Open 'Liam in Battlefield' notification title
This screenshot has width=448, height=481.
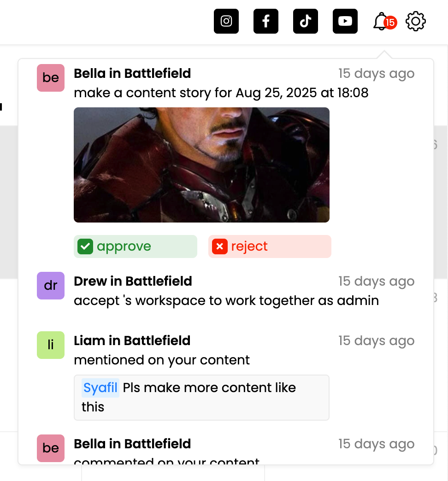pyautogui.click(x=132, y=340)
